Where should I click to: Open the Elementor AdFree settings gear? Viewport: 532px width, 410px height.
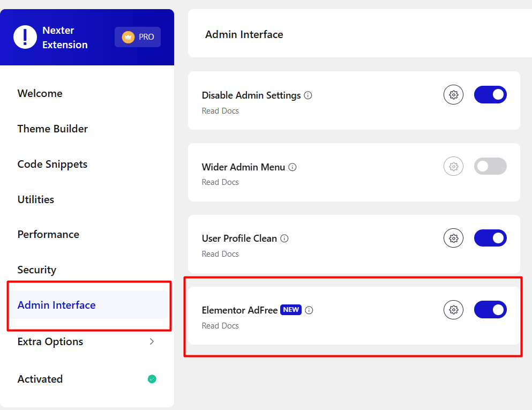453,310
